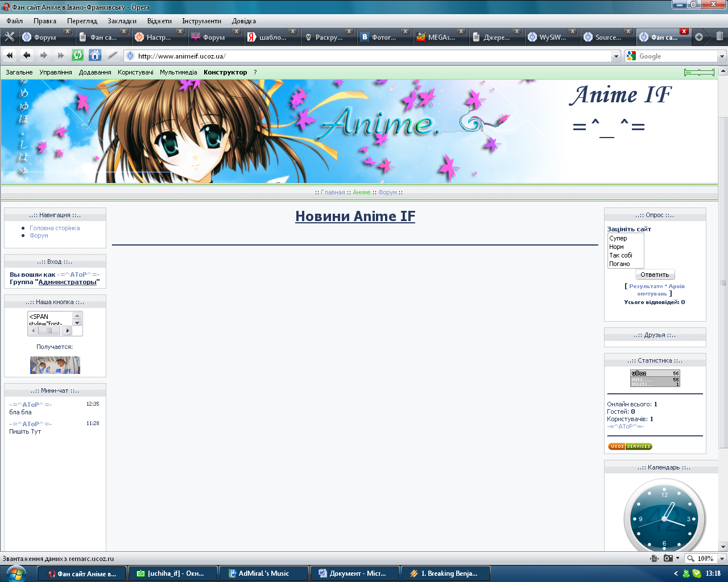Image resolution: width=728 pixels, height=582 pixels.
Task: Click the 'Наша кнопка' preview banner image
Action: 55,365
